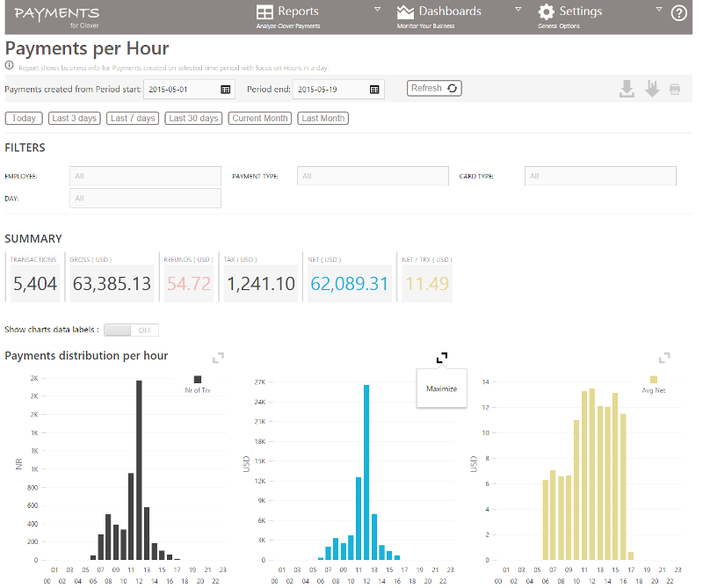Click the Refresh button
This screenshot has width=703, height=588.
pos(433,88)
